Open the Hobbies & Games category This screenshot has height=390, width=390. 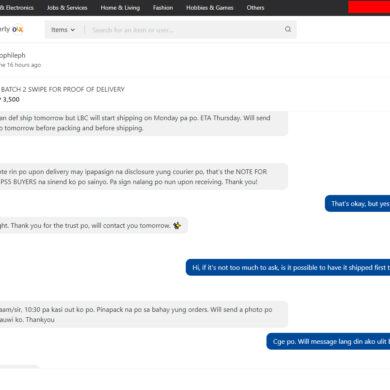tap(210, 8)
